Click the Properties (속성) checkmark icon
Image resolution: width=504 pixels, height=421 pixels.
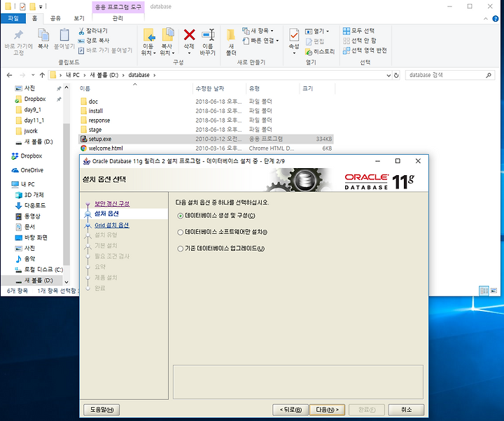click(294, 35)
